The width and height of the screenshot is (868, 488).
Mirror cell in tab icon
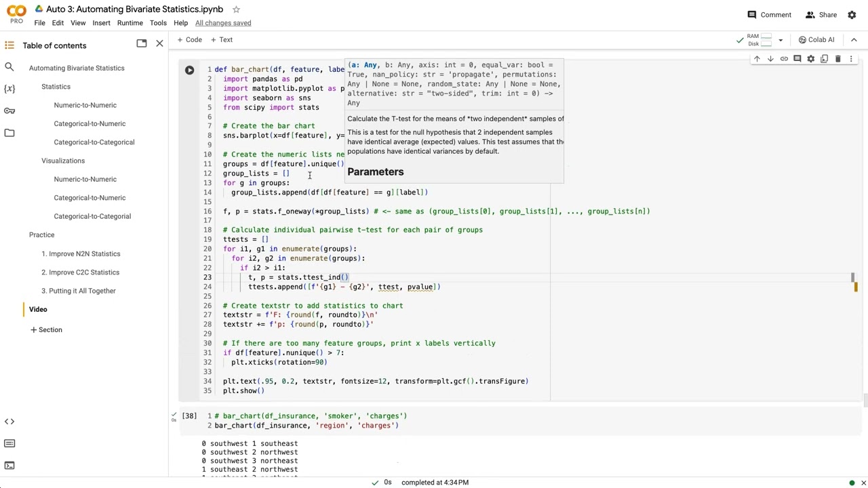(x=825, y=59)
